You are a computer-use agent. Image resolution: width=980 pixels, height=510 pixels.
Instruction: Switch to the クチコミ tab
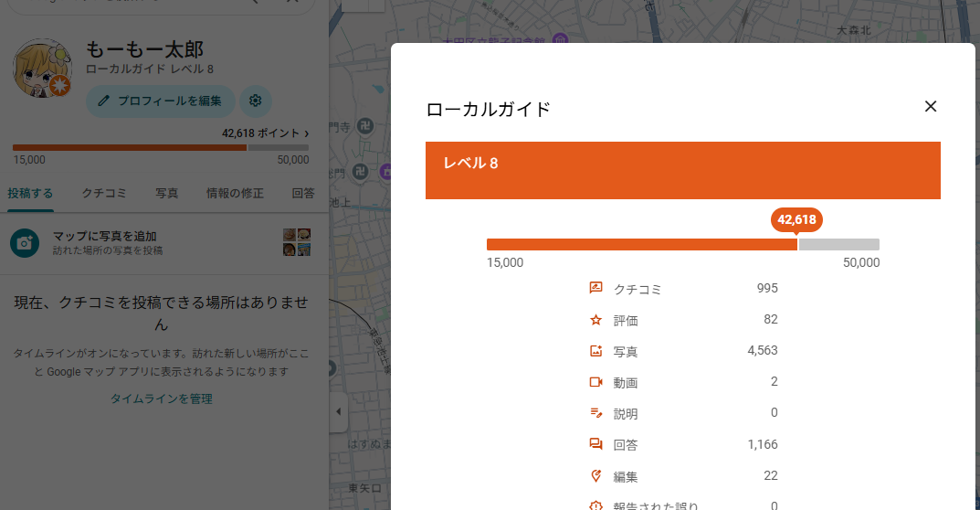(104, 193)
